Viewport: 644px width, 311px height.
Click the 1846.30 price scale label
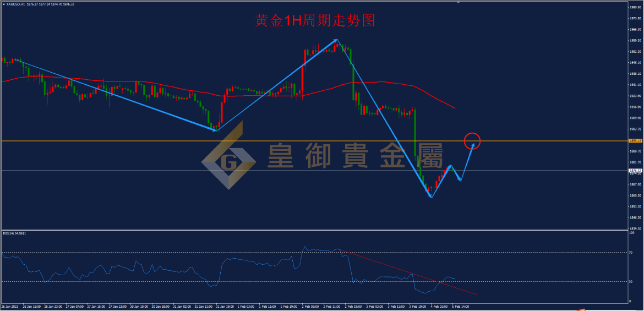[635, 218]
